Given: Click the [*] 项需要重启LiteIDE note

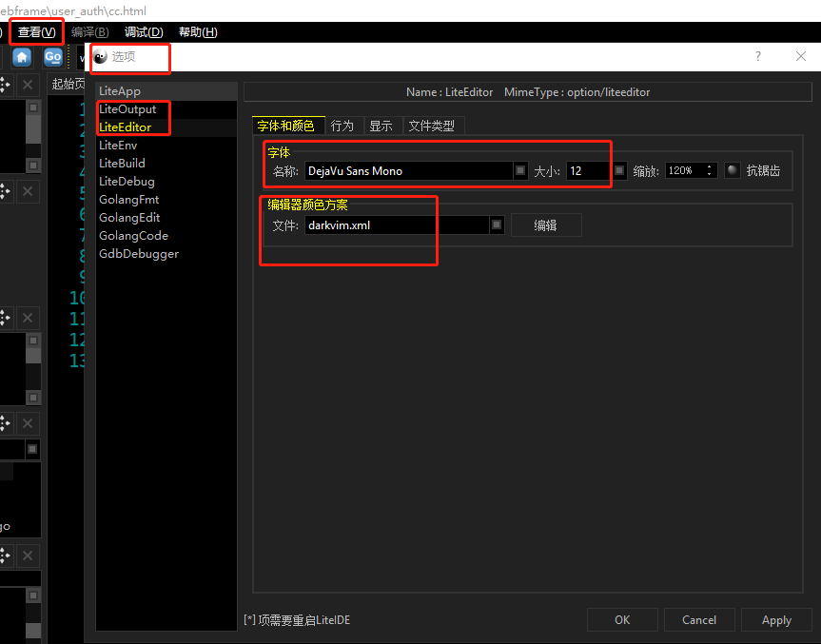Looking at the screenshot, I should (x=297, y=620).
